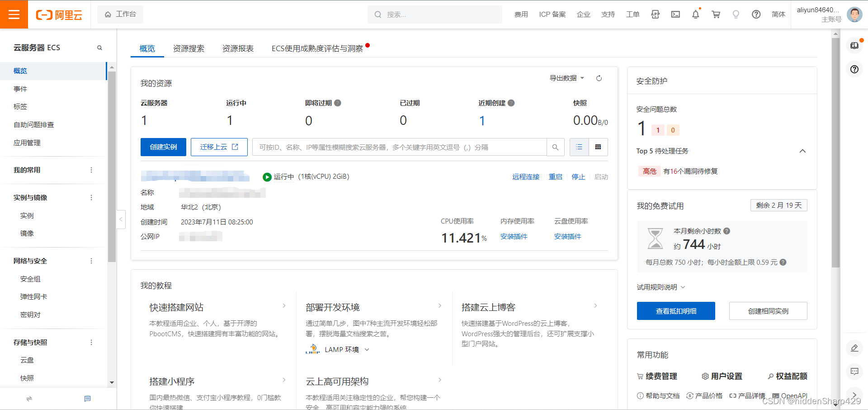Click the 创建相同实例 button
This screenshot has height=410, width=868.
click(768, 311)
